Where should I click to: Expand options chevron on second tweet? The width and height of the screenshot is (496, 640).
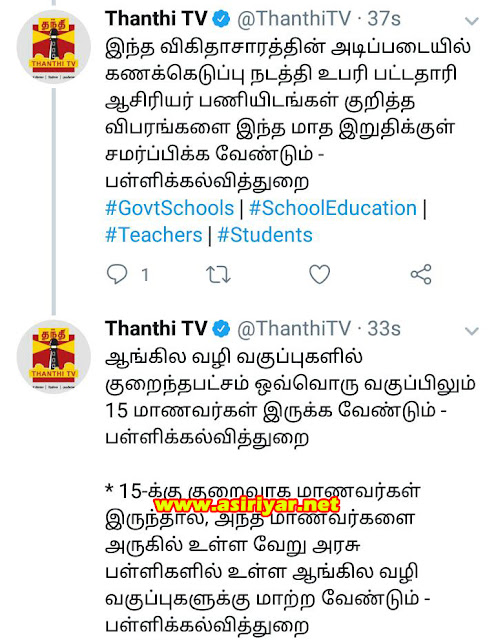[472, 331]
